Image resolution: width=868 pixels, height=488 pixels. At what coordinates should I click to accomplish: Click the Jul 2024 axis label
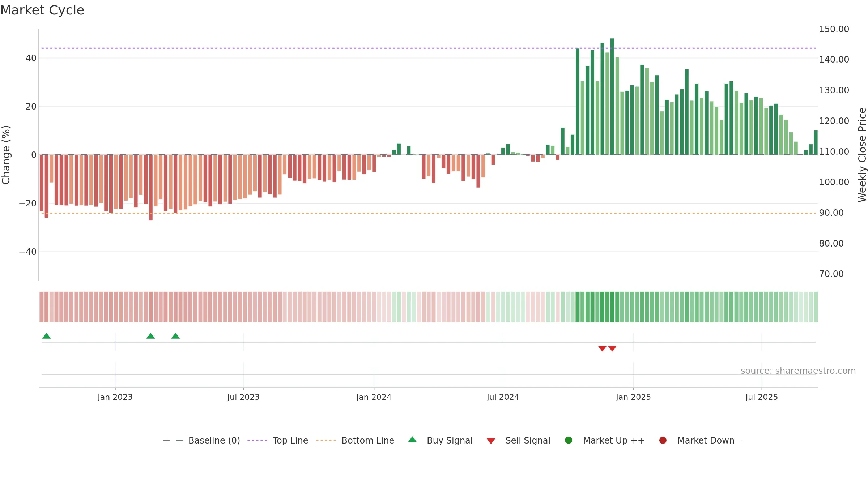click(x=503, y=397)
